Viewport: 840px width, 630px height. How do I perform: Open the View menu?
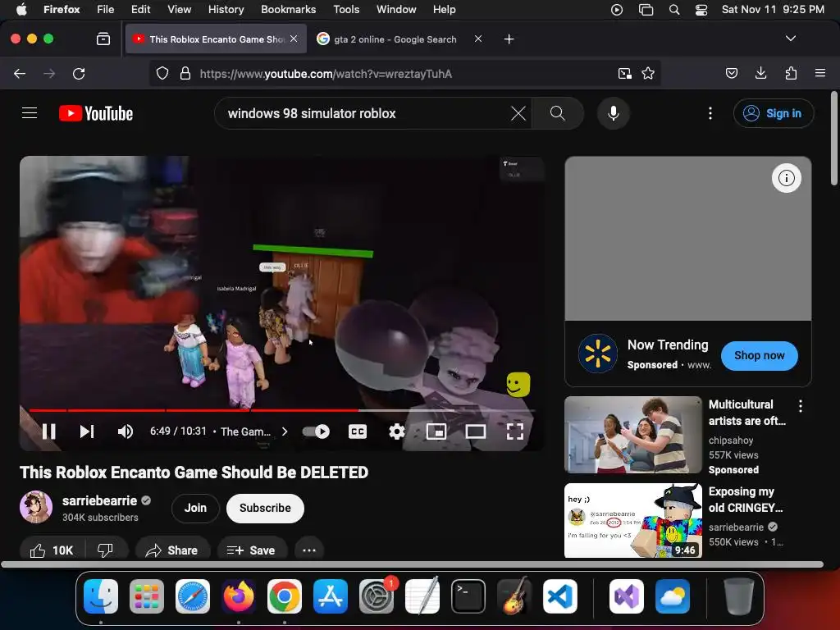tap(179, 9)
